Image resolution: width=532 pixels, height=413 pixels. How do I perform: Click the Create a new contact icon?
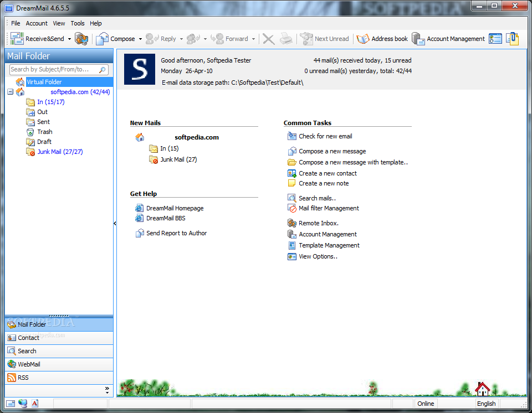[x=292, y=173]
